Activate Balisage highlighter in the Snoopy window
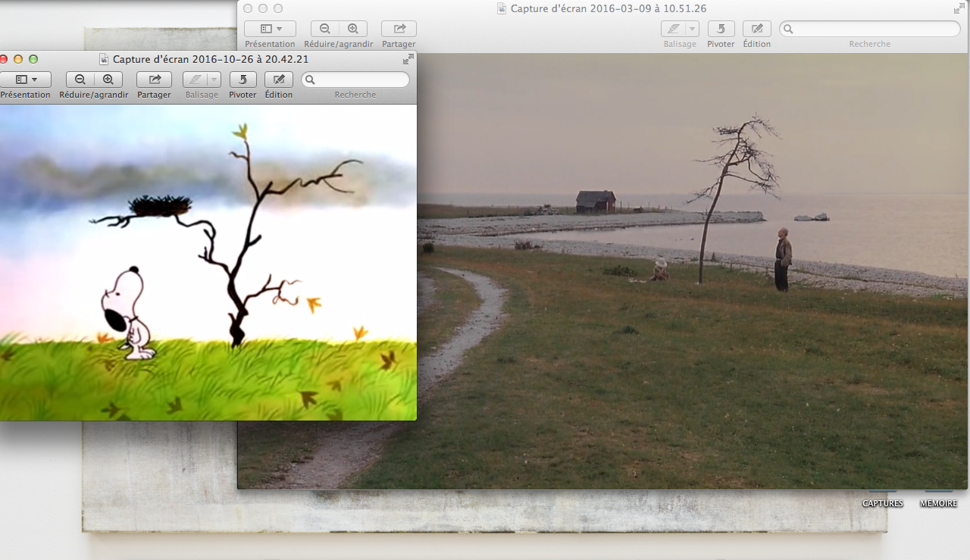 (x=195, y=80)
